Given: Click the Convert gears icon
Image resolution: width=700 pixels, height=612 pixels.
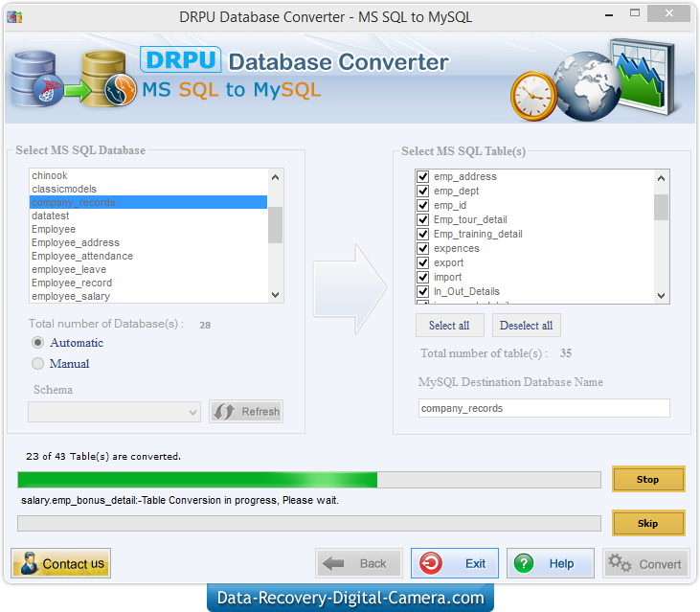Looking at the screenshot, I should click(620, 563).
